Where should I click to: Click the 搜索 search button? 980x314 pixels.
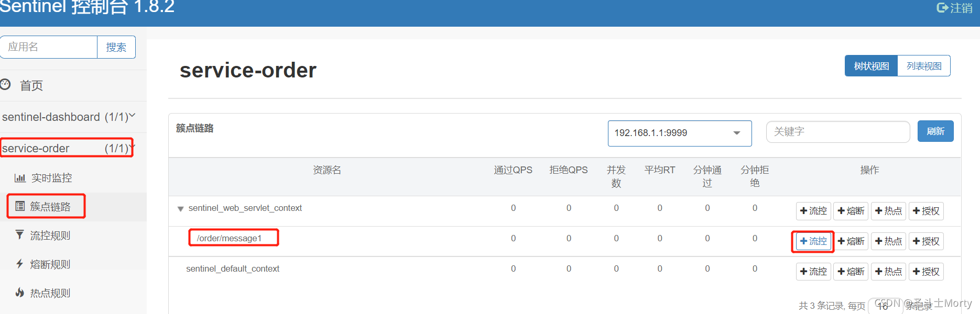pos(116,47)
